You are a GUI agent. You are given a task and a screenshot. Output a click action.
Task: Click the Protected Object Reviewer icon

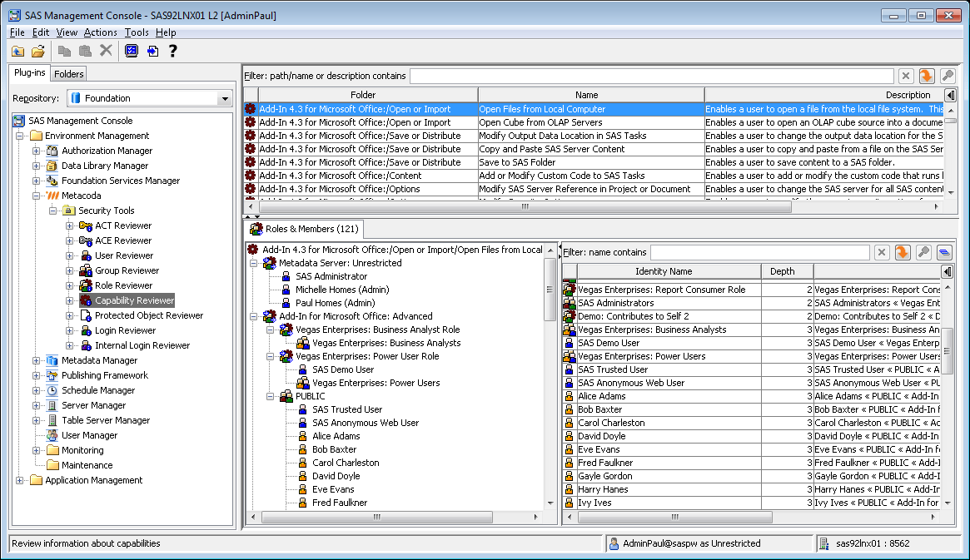tap(86, 315)
